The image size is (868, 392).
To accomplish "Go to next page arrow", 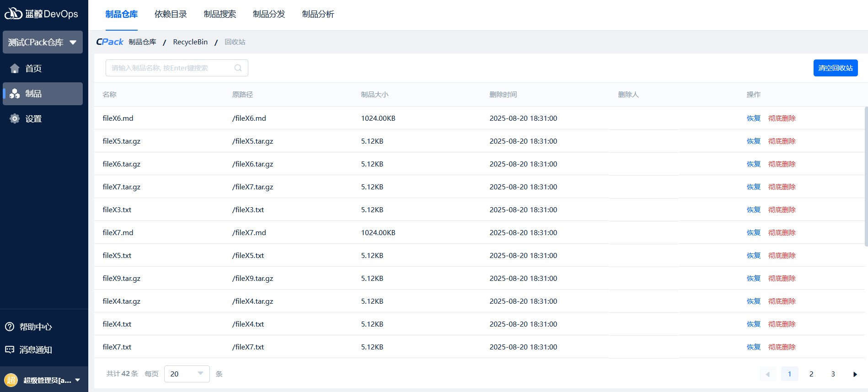I will [x=855, y=374].
